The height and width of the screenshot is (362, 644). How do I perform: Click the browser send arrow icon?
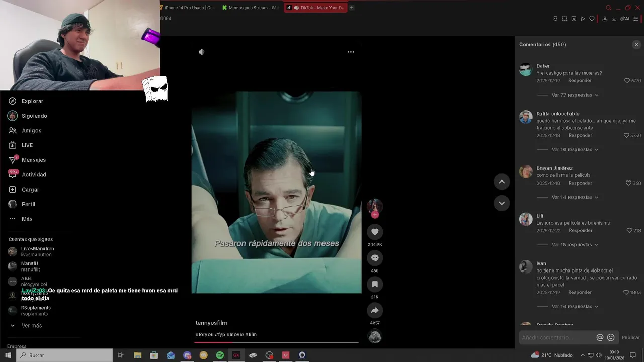[583, 19]
